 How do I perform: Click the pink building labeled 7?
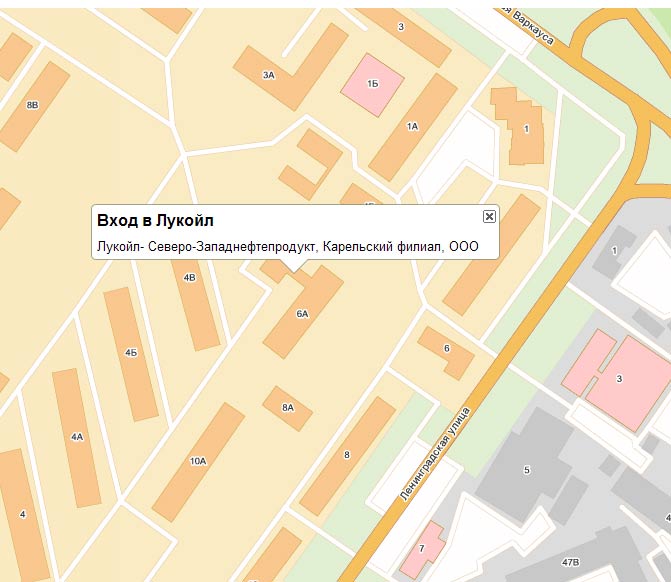tap(422, 548)
